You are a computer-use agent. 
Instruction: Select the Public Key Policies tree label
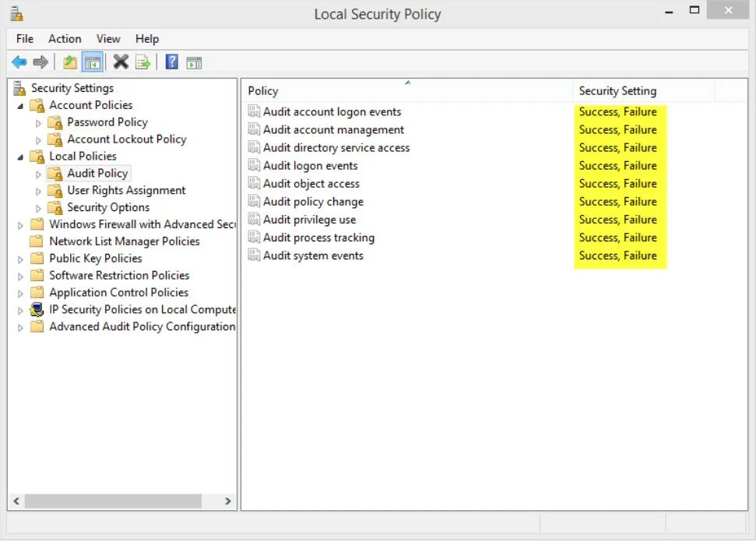pyautogui.click(x=96, y=259)
